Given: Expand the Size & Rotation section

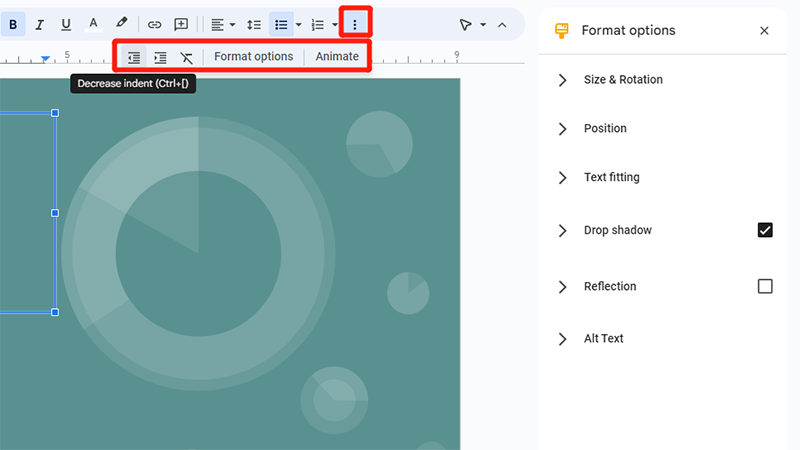Looking at the screenshot, I should 562,80.
